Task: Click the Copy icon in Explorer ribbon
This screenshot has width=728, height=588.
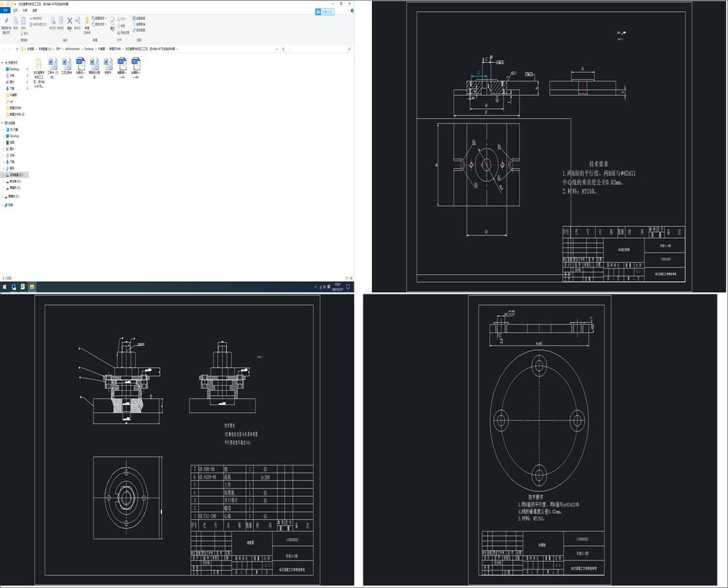Action: [x=15, y=20]
